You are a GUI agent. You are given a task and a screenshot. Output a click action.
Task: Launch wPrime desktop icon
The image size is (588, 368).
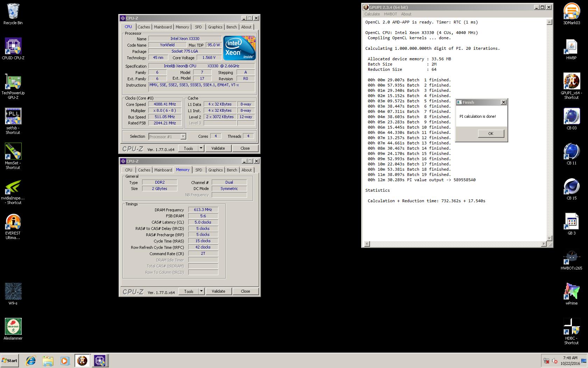click(572, 294)
